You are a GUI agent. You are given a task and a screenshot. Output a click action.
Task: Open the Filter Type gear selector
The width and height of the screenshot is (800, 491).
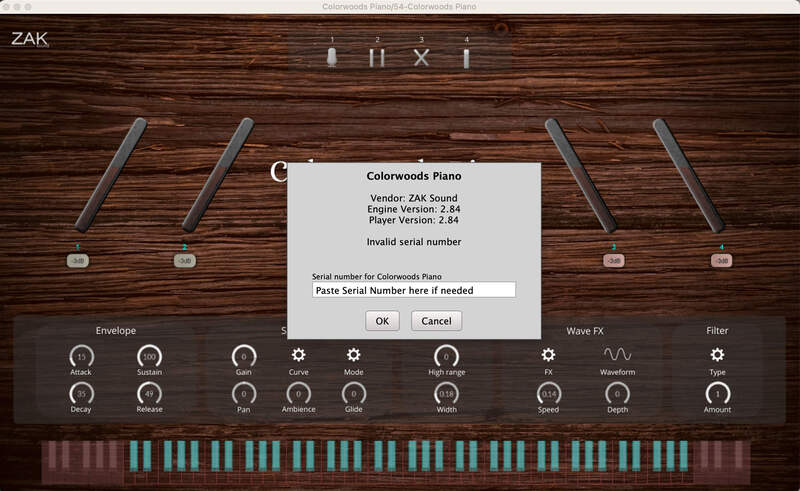(717, 355)
